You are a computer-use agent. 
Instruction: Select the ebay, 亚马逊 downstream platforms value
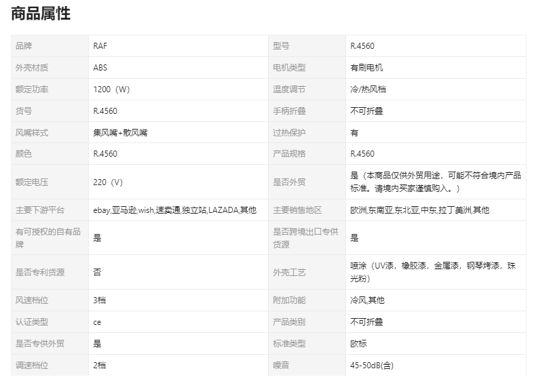(174, 210)
